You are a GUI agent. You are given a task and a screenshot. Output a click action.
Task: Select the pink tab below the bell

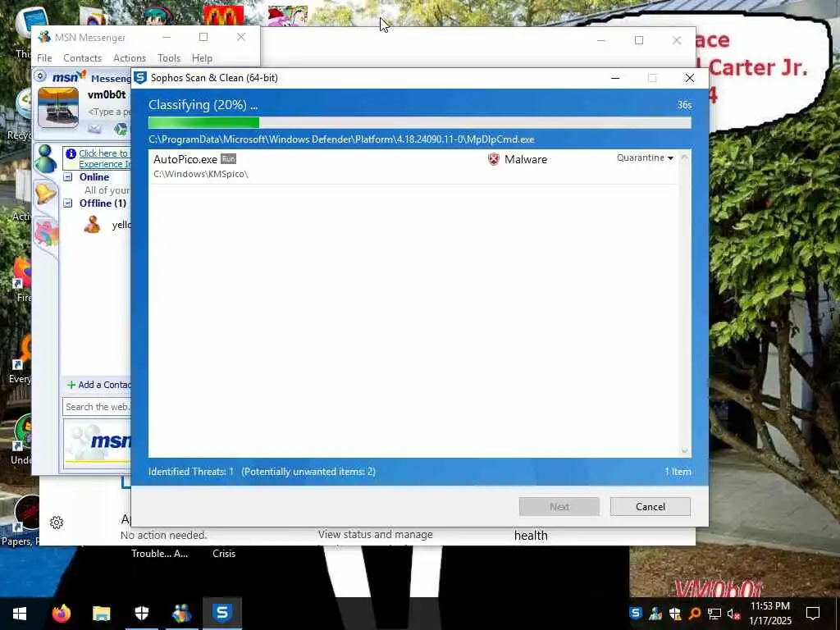point(46,234)
